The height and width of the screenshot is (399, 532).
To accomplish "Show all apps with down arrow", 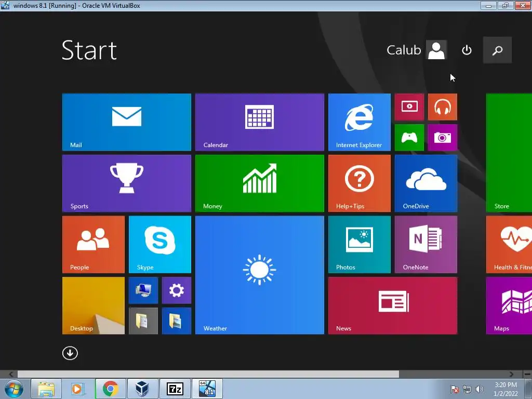I will (70, 353).
